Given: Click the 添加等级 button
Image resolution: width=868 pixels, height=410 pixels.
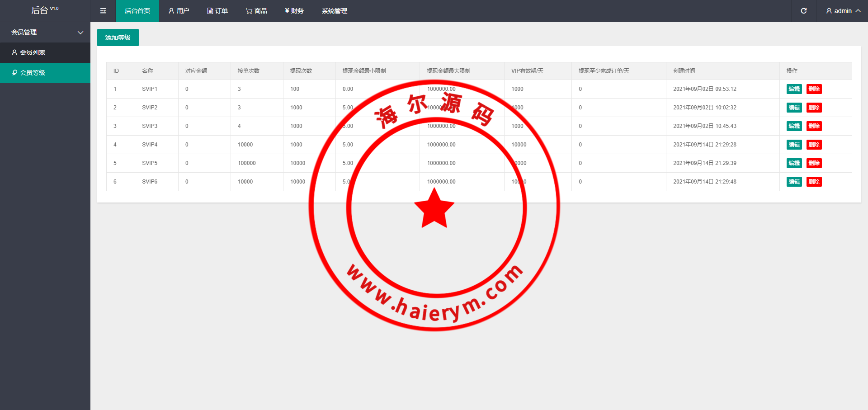Looking at the screenshot, I should coord(118,38).
